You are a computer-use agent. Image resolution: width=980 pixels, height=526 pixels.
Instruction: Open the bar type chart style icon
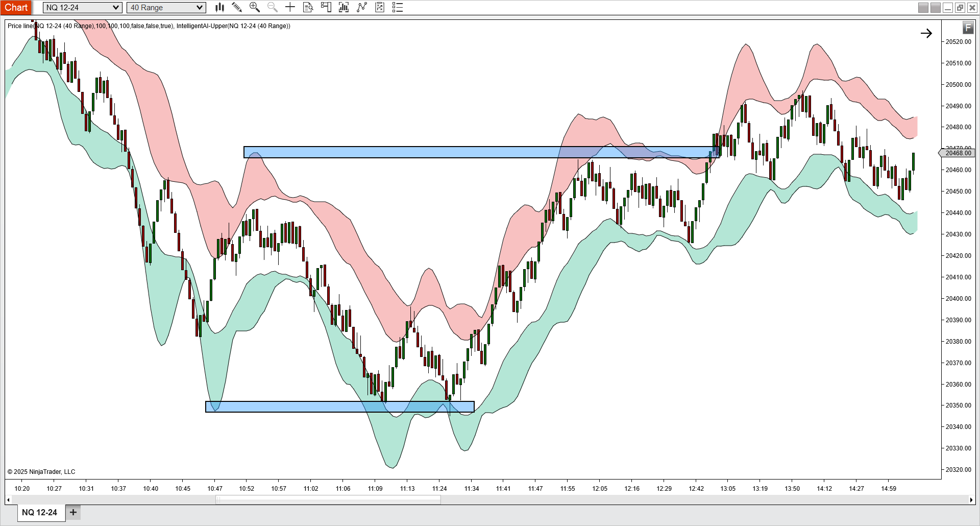[x=219, y=7]
